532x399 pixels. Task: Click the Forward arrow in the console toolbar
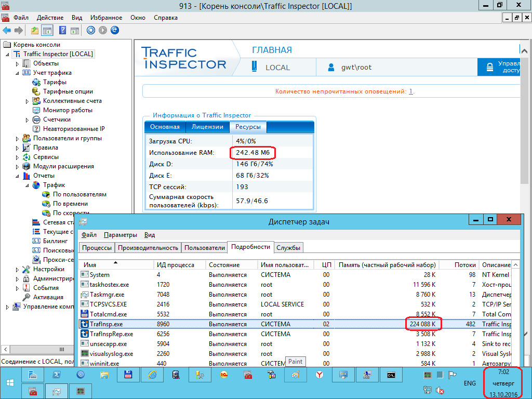click(19, 31)
